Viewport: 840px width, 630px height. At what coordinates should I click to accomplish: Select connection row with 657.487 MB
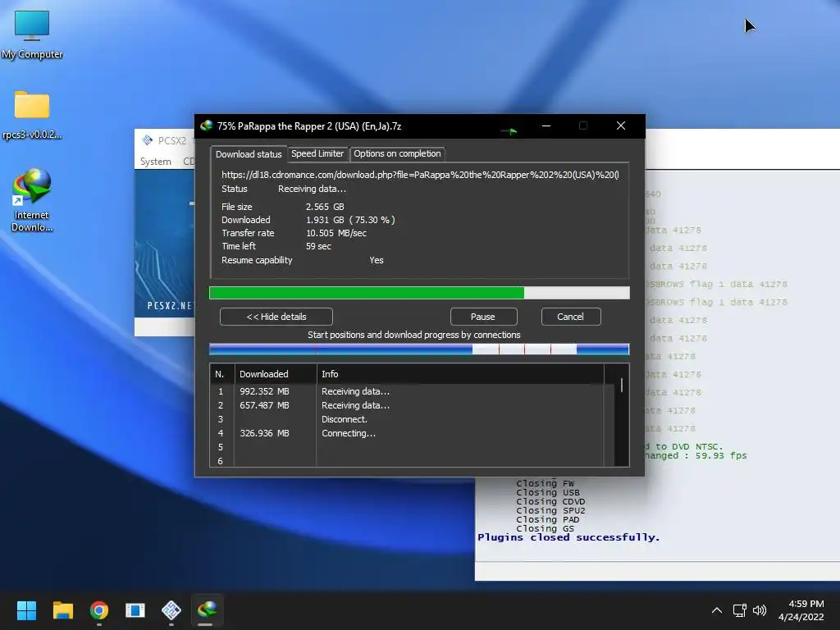412,405
